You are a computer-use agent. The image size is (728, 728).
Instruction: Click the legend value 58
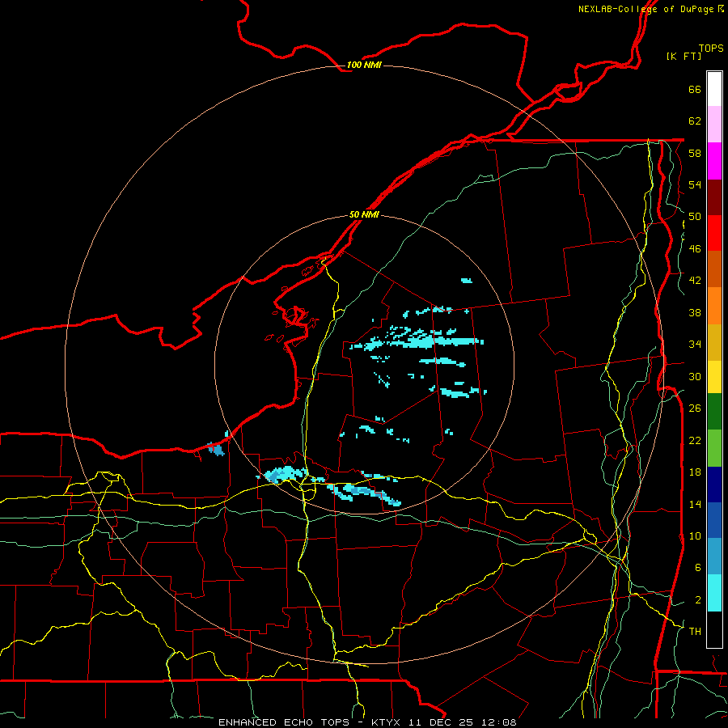(x=695, y=153)
